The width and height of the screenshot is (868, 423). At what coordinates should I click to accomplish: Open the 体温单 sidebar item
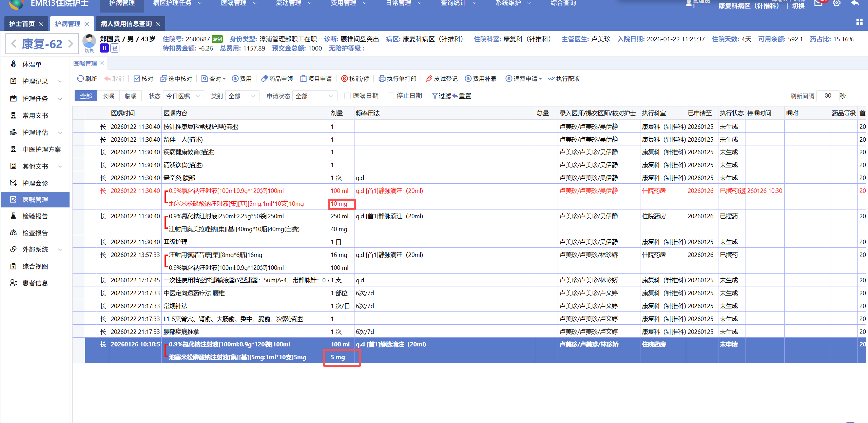click(x=32, y=64)
